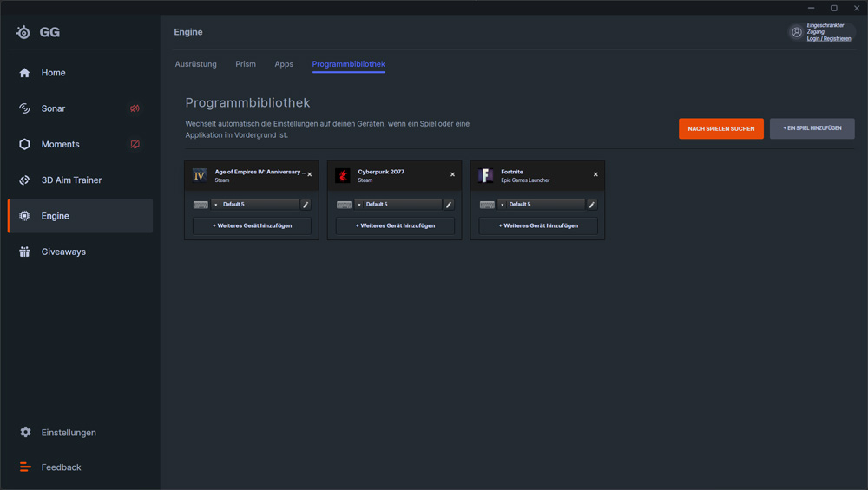Screen dimensions: 868x490
Task: Click pencil icon on the Cyberpunk 2077 card
Action: (x=449, y=205)
